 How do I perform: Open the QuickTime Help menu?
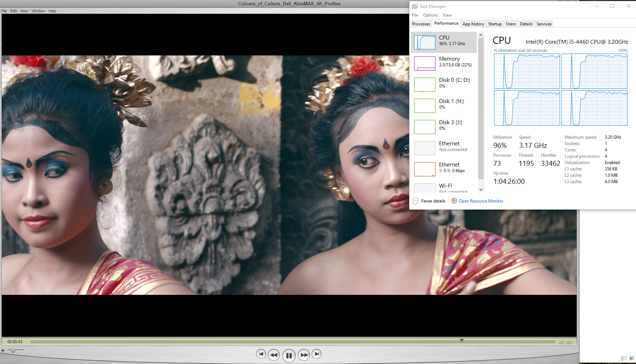tap(52, 11)
